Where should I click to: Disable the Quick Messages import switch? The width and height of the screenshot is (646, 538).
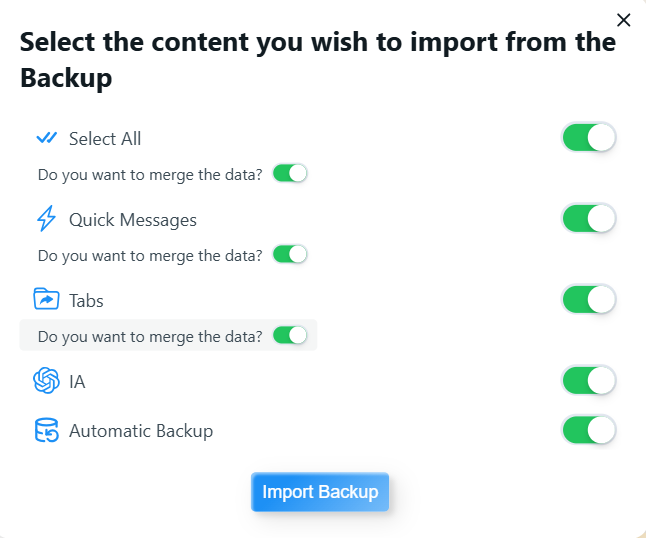[589, 219]
